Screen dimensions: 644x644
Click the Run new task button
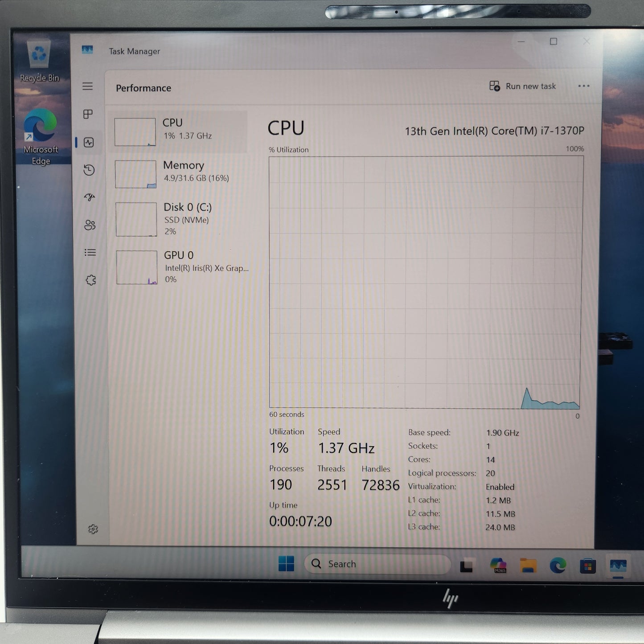click(x=523, y=86)
